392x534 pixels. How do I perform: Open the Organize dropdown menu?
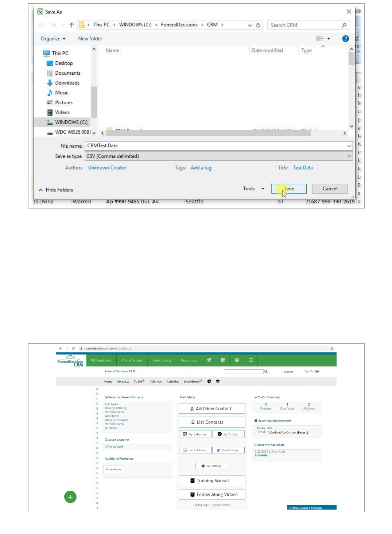point(53,39)
